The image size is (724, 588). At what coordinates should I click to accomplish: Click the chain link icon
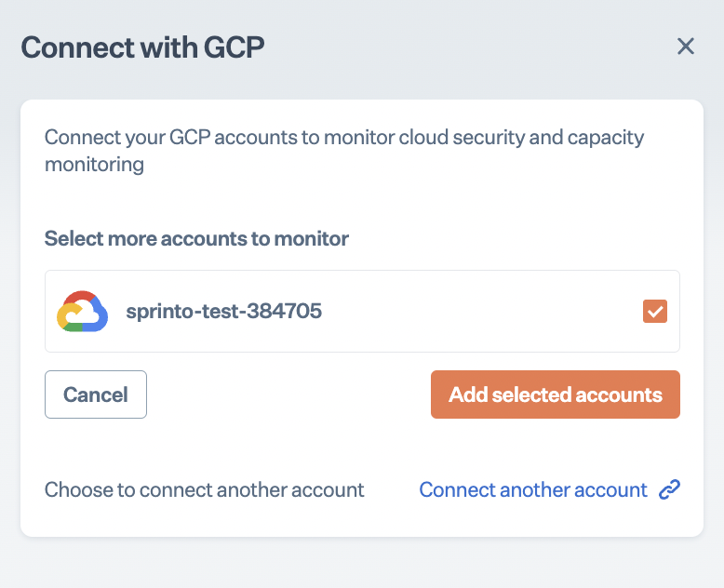tap(670, 490)
